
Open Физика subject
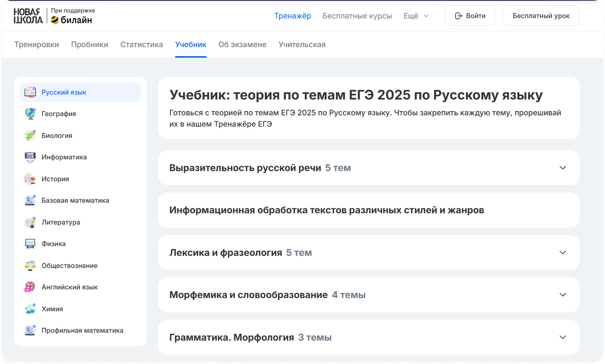[80, 244]
